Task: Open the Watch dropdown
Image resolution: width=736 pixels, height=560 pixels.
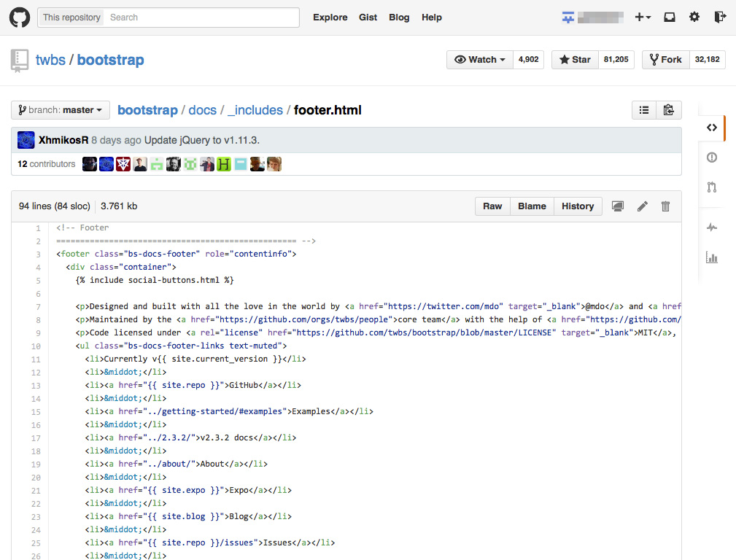Action: (480, 60)
